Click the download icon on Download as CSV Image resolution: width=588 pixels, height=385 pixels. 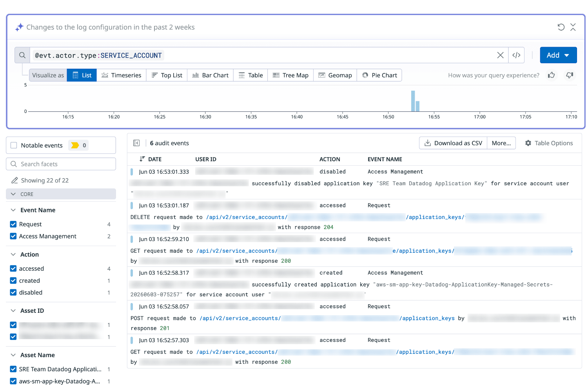[x=428, y=143]
